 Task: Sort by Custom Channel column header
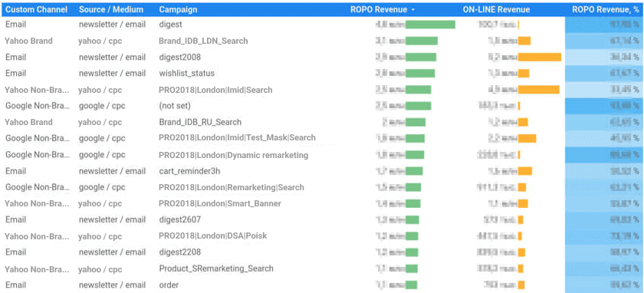coord(36,9)
